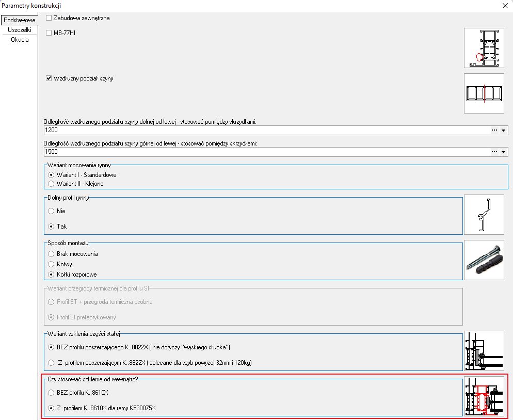Select Wariant II - Klejone radio option

click(x=51, y=184)
